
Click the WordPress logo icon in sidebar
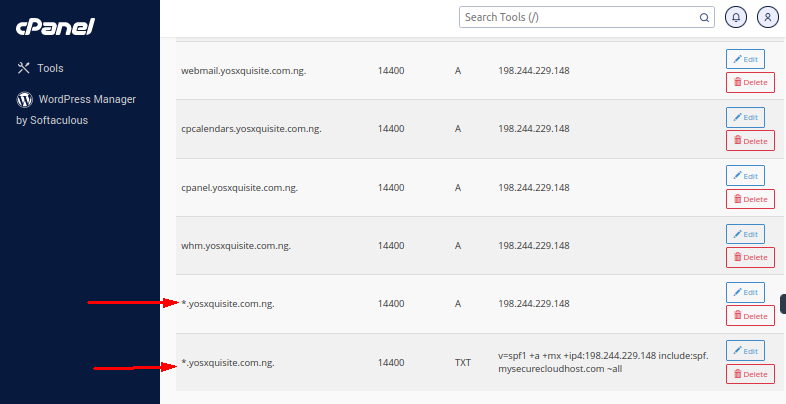pos(25,99)
